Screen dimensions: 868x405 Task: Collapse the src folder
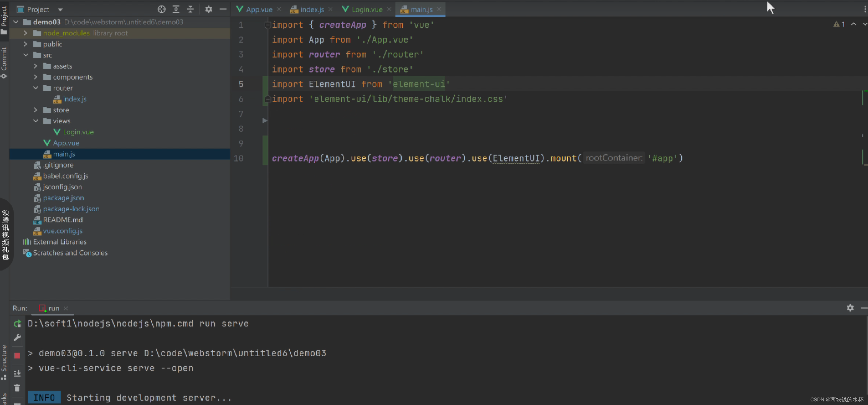pos(25,55)
